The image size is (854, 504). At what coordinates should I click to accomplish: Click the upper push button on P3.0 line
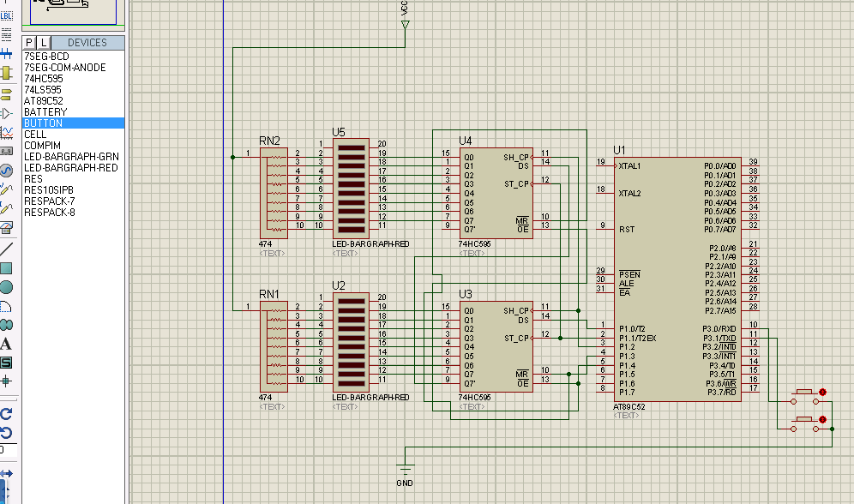pyautogui.click(x=804, y=397)
